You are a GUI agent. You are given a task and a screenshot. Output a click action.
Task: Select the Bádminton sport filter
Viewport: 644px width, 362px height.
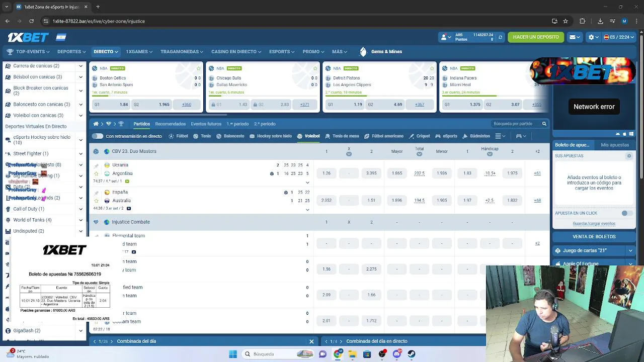point(476,136)
